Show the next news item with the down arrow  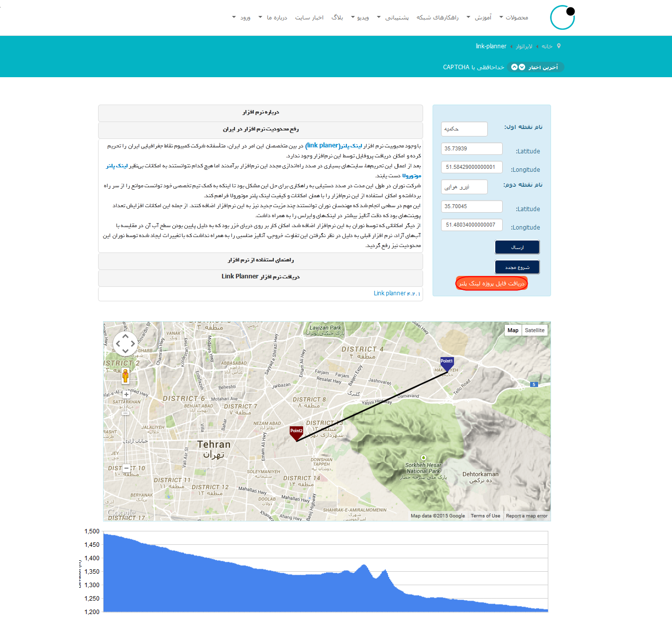point(522,67)
